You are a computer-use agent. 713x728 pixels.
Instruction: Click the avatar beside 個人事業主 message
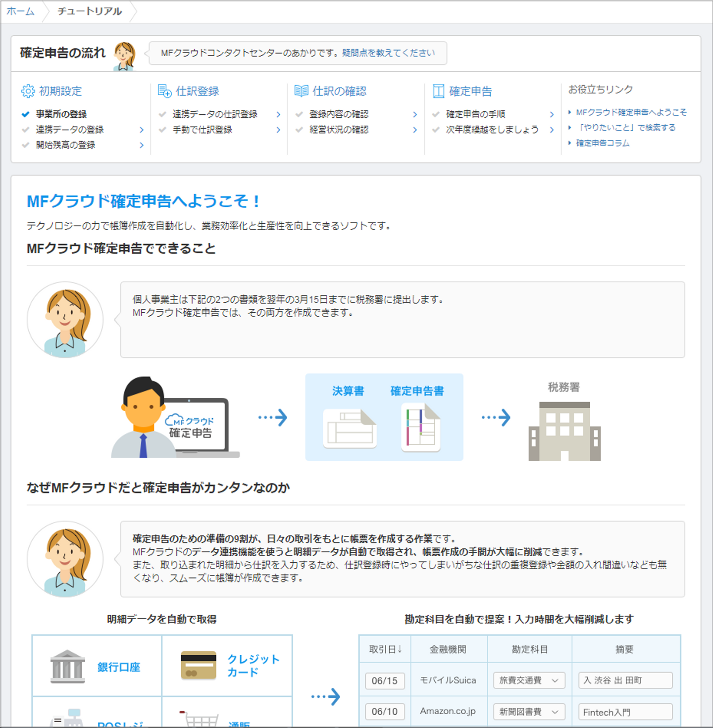(65, 320)
